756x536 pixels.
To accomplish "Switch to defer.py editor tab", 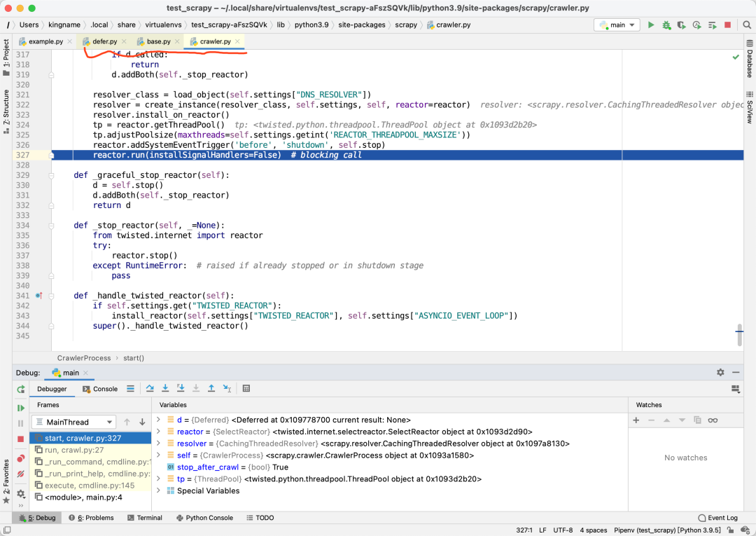I will point(104,41).
